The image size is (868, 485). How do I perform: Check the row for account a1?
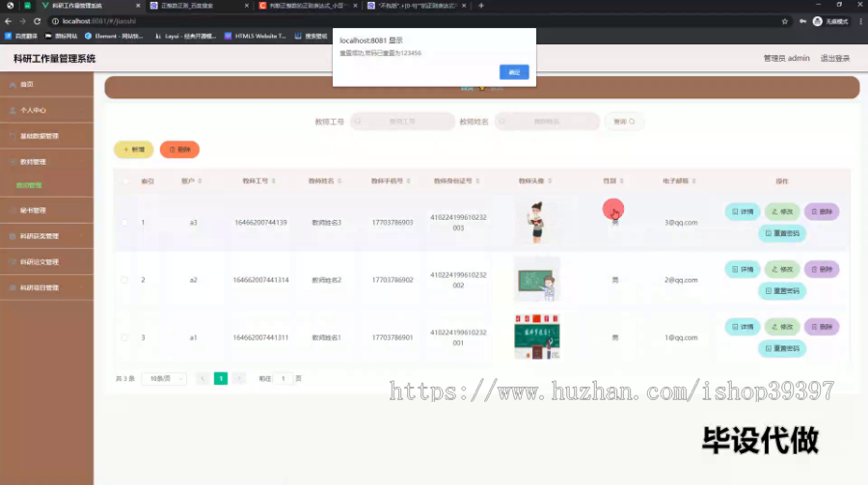pos(124,337)
